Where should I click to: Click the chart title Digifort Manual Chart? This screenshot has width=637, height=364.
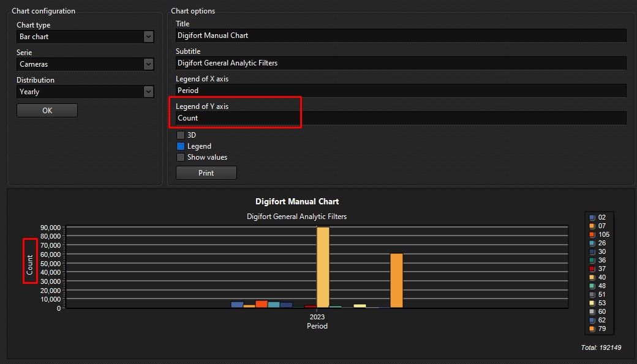[x=297, y=201]
